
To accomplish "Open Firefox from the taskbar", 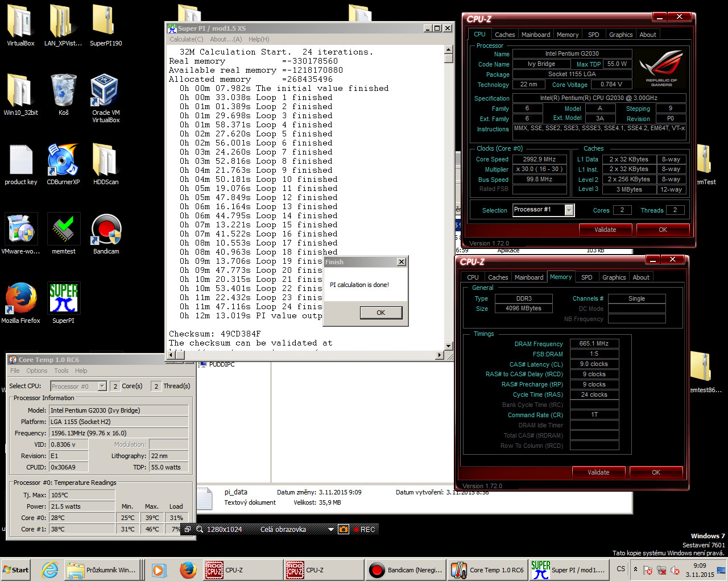I will click(x=188, y=570).
